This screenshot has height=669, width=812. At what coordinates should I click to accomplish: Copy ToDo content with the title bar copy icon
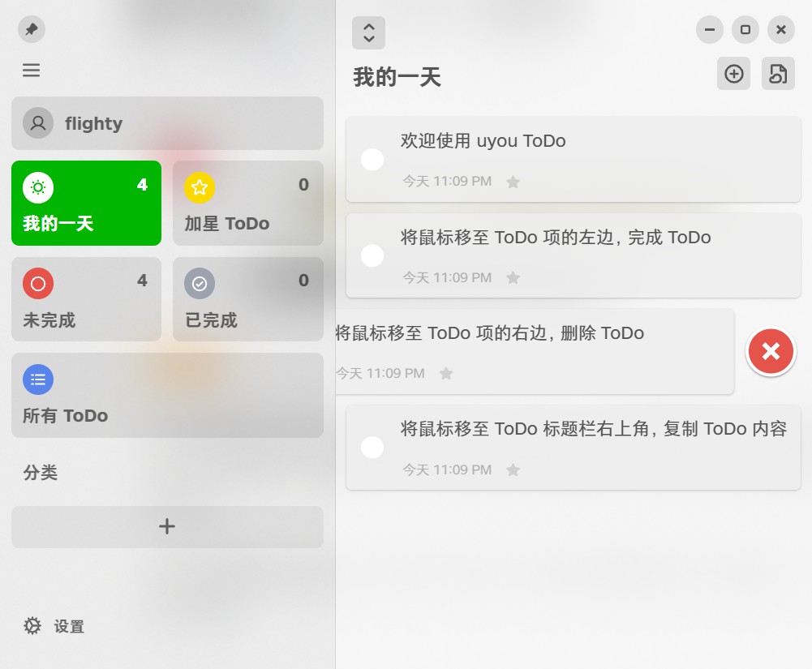(778, 74)
